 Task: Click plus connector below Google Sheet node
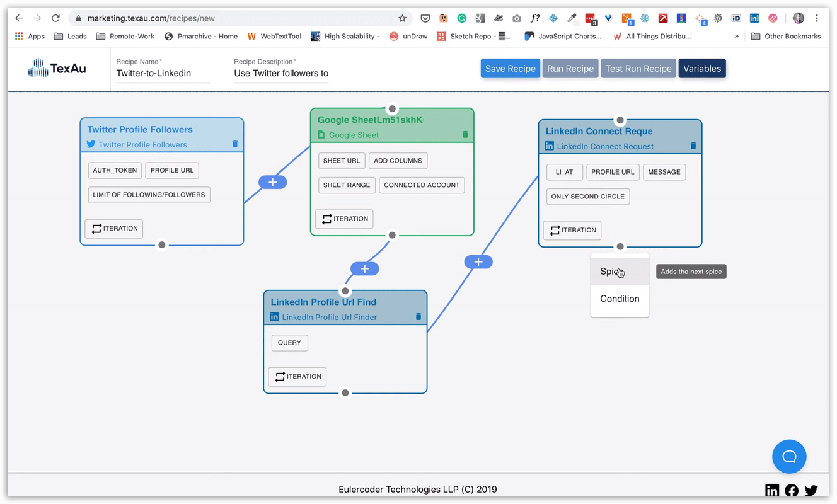[364, 269]
